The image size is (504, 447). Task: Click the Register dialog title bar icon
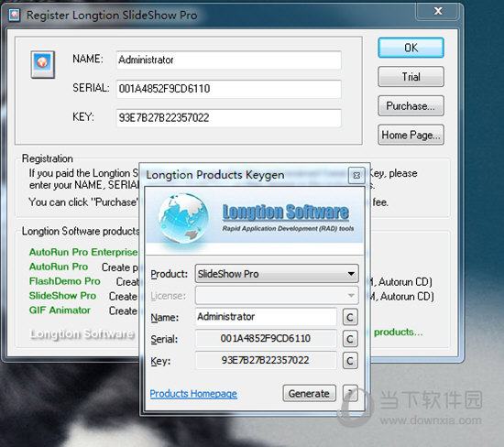pyautogui.click(x=14, y=15)
